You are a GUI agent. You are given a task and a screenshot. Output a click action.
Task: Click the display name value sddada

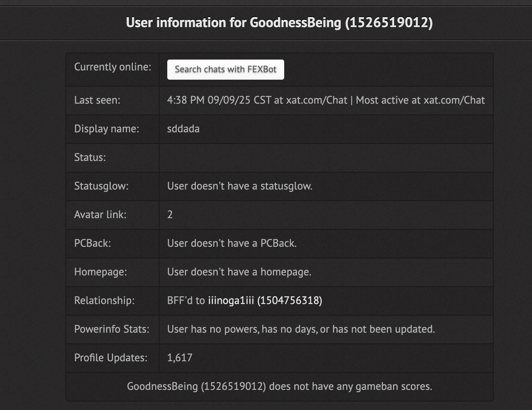click(183, 129)
